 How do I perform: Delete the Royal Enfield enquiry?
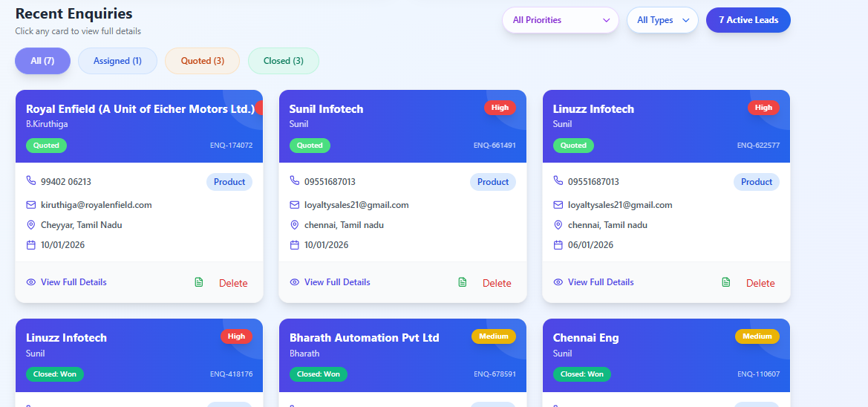pos(233,283)
